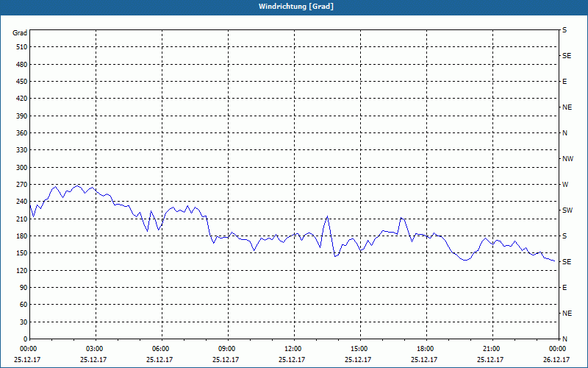Click the date 25.12.17 under 12:00
The height and width of the screenshot is (368, 588).
click(x=292, y=360)
